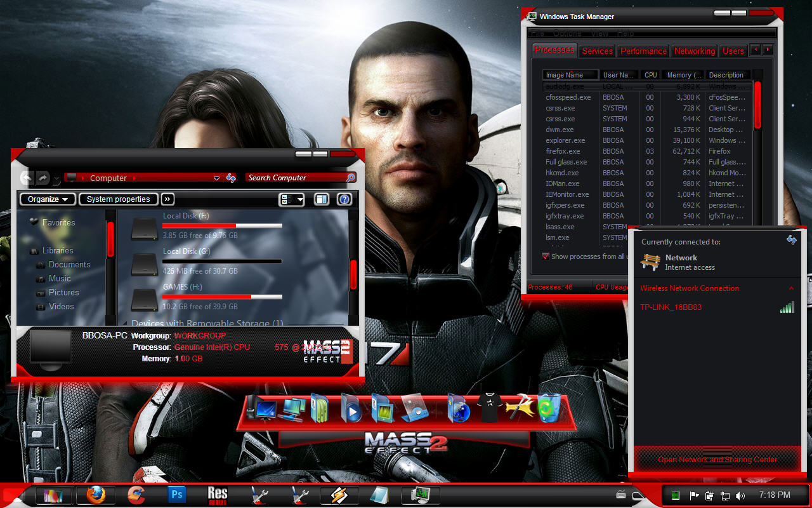Image resolution: width=812 pixels, height=508 pixels.
Task: Open the Videos folder dock icon with play symbol
Action: point(351,408)
